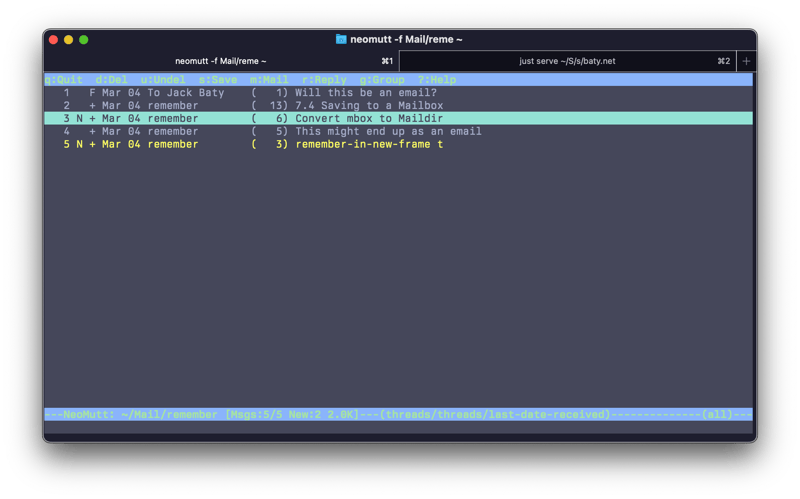Click q:Quit in the NeoMutt help bar
Screen dimensions: 800x499
64,80
